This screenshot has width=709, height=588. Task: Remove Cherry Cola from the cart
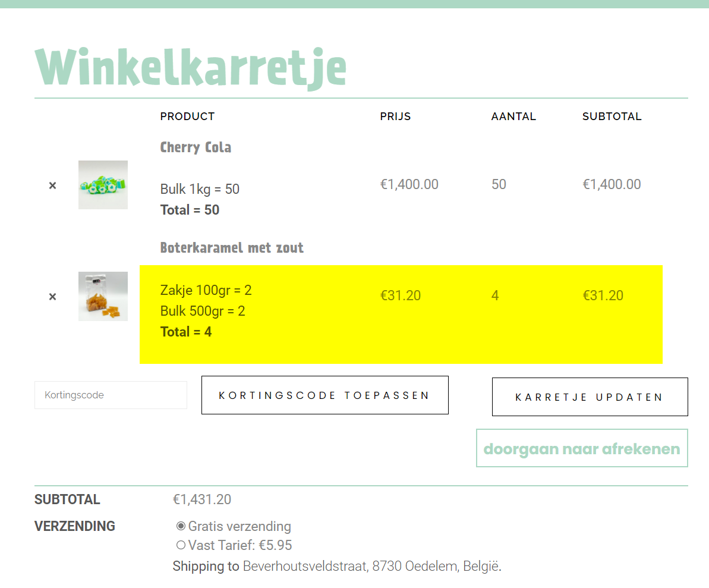click(52, 185)
